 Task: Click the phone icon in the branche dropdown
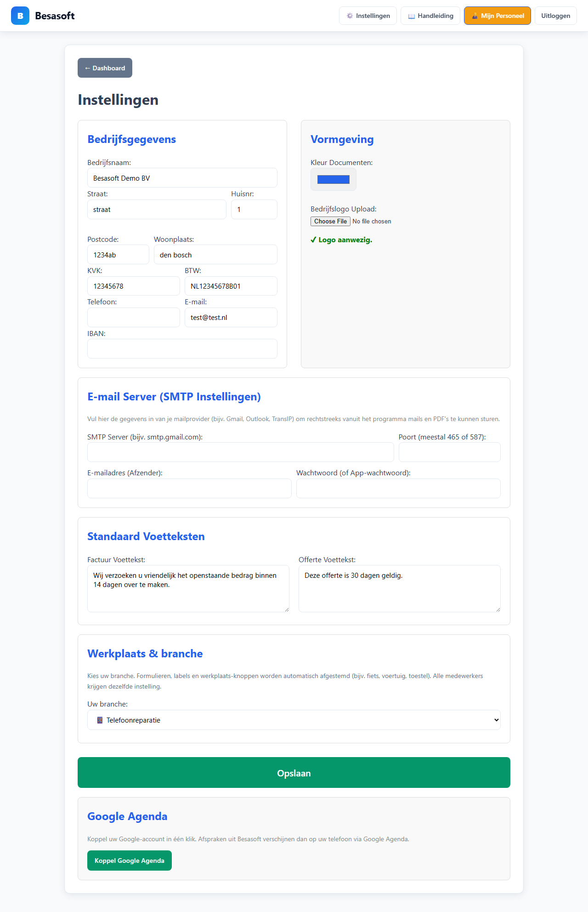[x=100, y=720]
